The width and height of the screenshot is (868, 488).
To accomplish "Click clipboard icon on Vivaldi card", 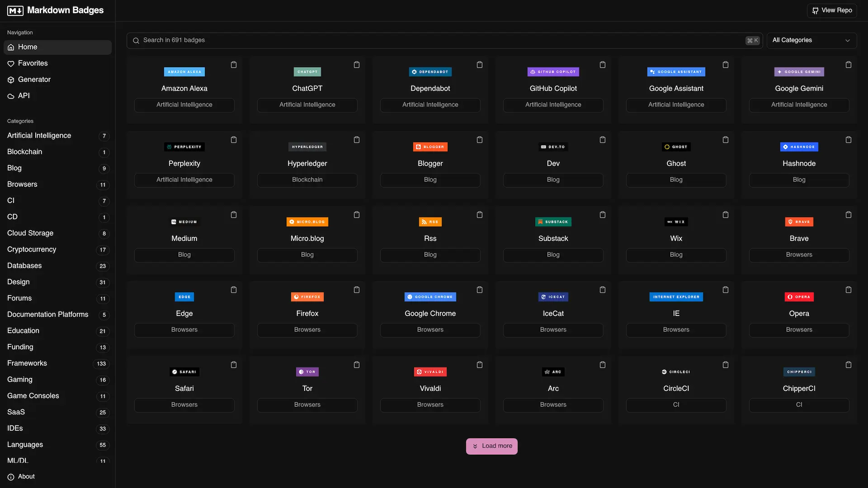I will coord(480,365).
